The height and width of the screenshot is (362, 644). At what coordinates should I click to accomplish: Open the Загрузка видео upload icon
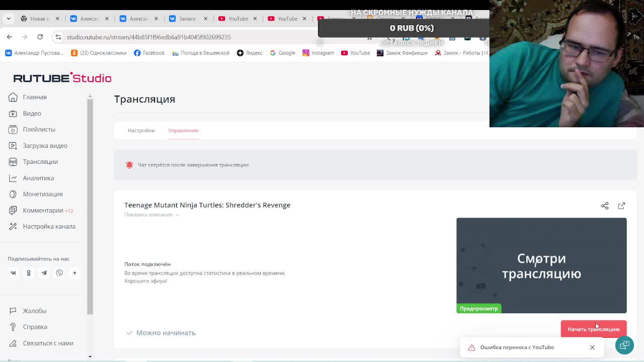[x=13, y=146]
